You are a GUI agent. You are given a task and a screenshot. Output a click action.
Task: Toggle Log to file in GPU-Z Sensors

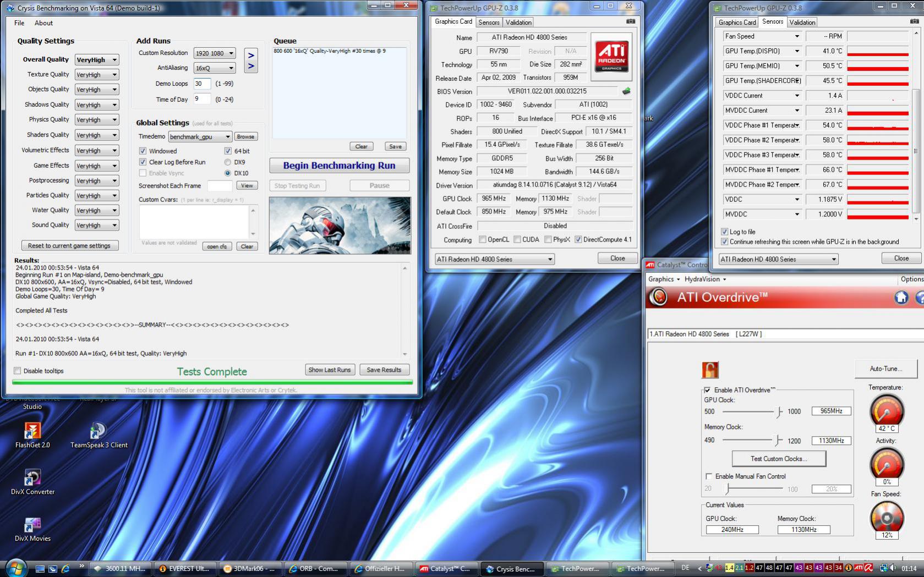[x=724, y=232]
